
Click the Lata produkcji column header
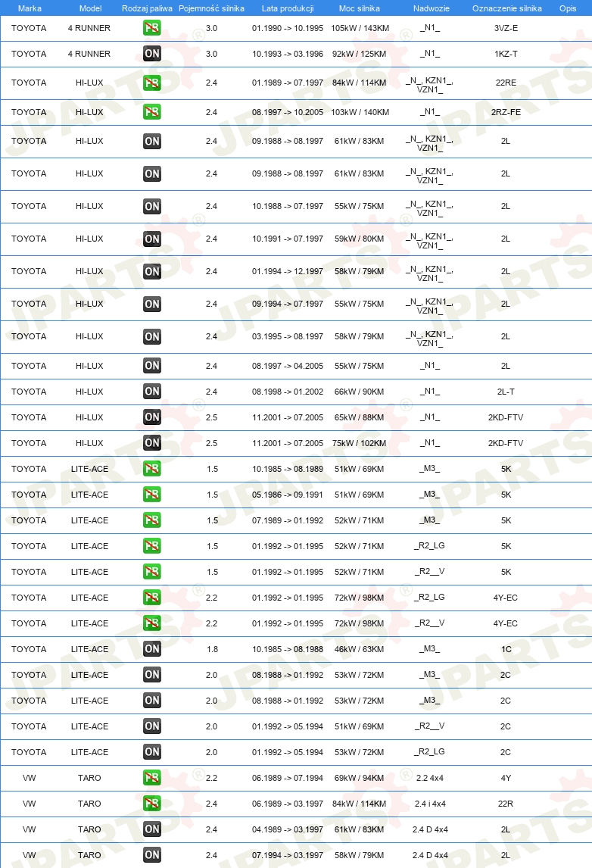coord(288,8)
